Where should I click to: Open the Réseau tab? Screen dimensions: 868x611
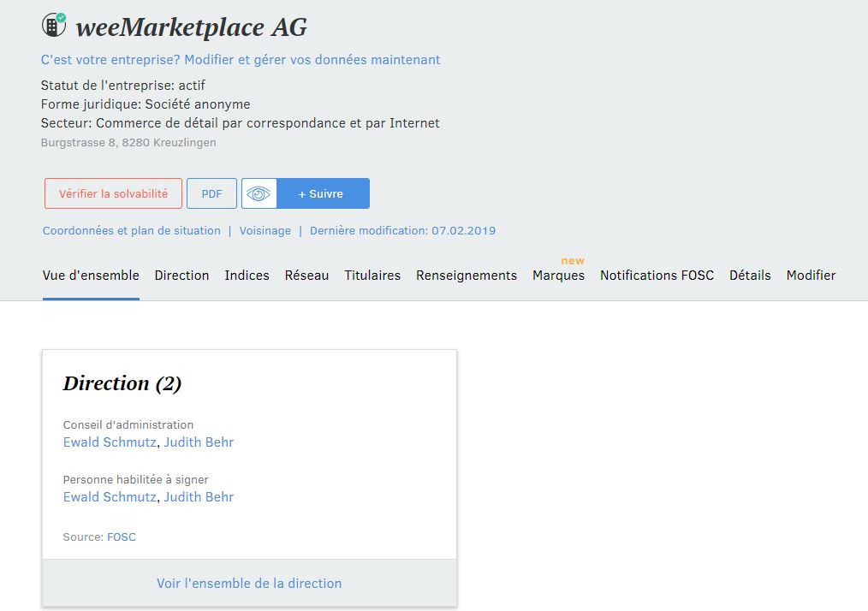306,276
